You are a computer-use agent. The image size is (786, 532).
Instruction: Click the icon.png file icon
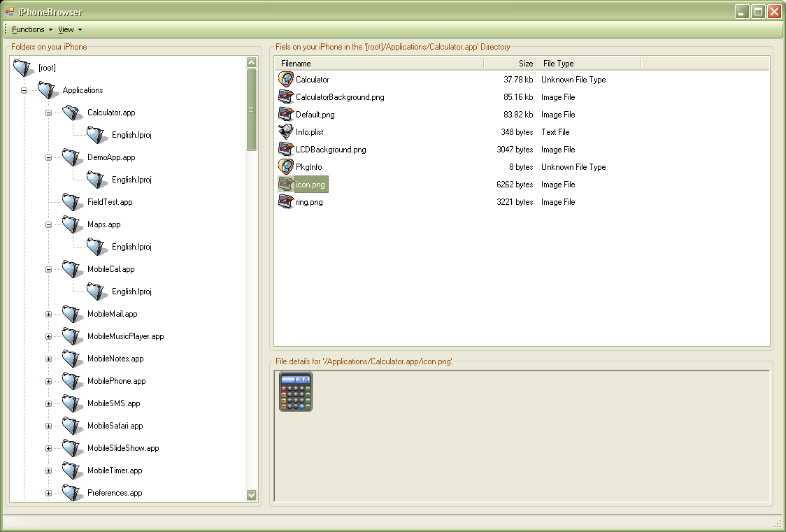286,185
